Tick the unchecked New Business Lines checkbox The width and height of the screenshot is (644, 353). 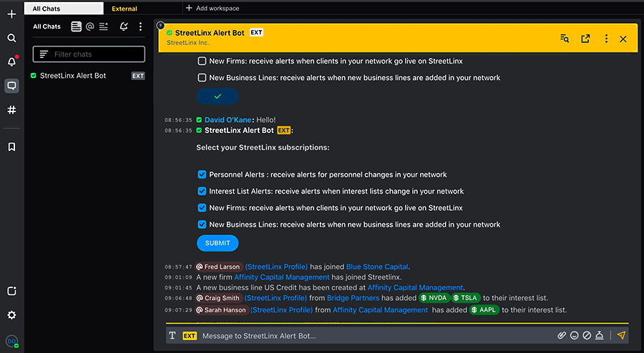pyautogui.click(x=202, y=78)
